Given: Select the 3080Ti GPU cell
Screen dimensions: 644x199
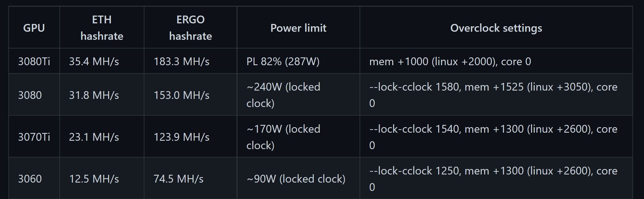Looking at the screenshot, I should [x=34, y=61].
